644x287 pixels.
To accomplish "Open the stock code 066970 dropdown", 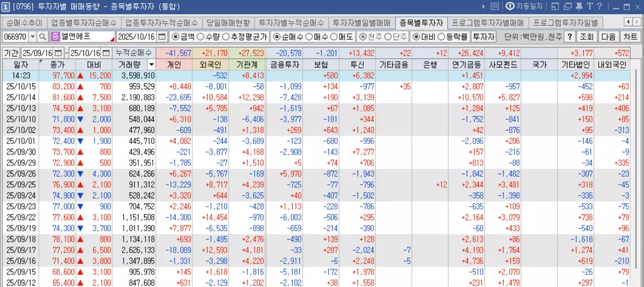I will pyautogui.click(x=32, y=36).
